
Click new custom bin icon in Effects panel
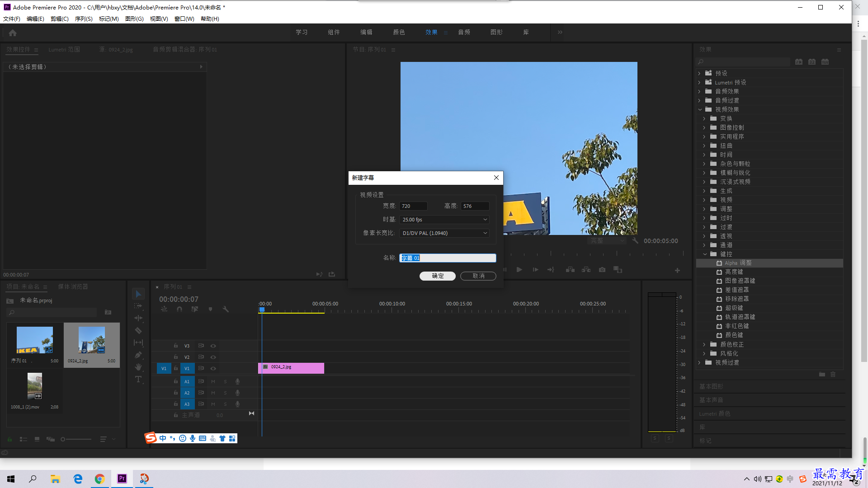[822, 374]
